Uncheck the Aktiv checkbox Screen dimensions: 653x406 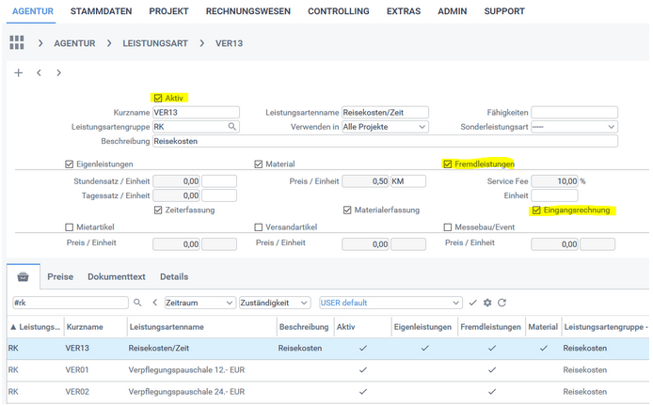tap(158, 98)
